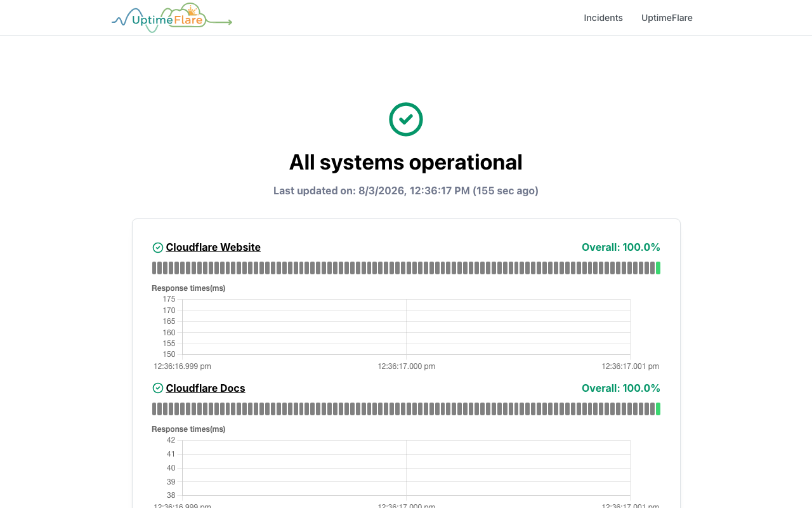Click Overall: 100.0% for Cloudflare Docs
The image size is (812, 508).
(x=621, y=388)
